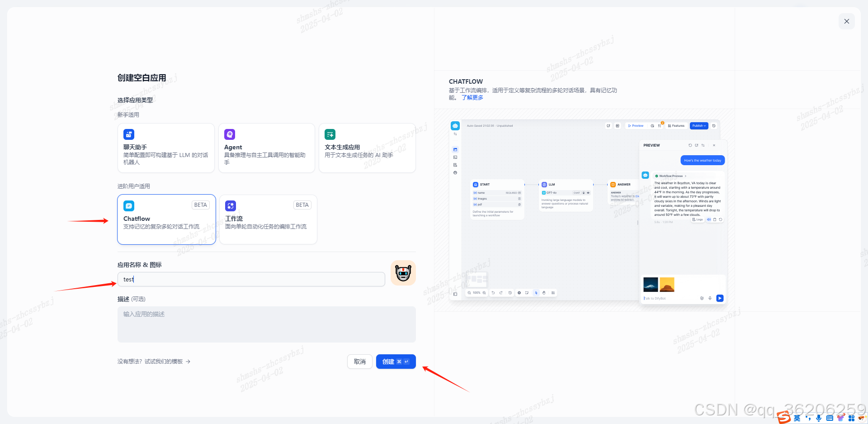Click the 取消 cancel button
The width and height of the screenshot is (868, 424).
pyautogui.click(x=360, y=362)
